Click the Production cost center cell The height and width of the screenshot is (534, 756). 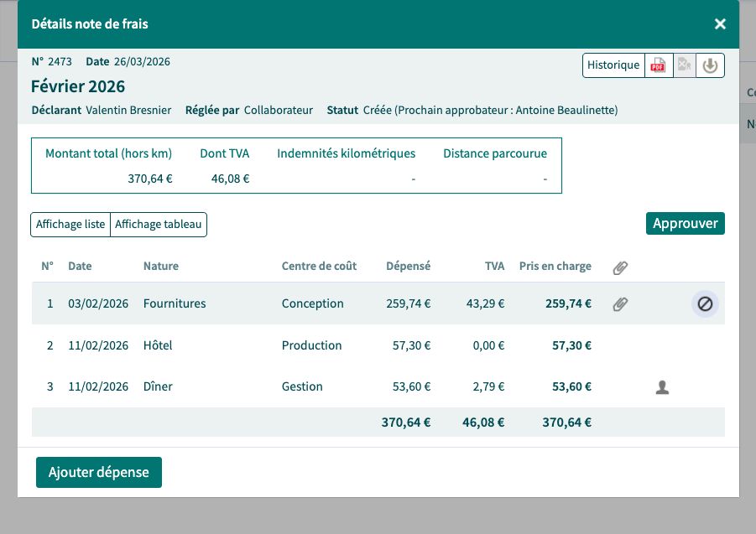point(311,345)
